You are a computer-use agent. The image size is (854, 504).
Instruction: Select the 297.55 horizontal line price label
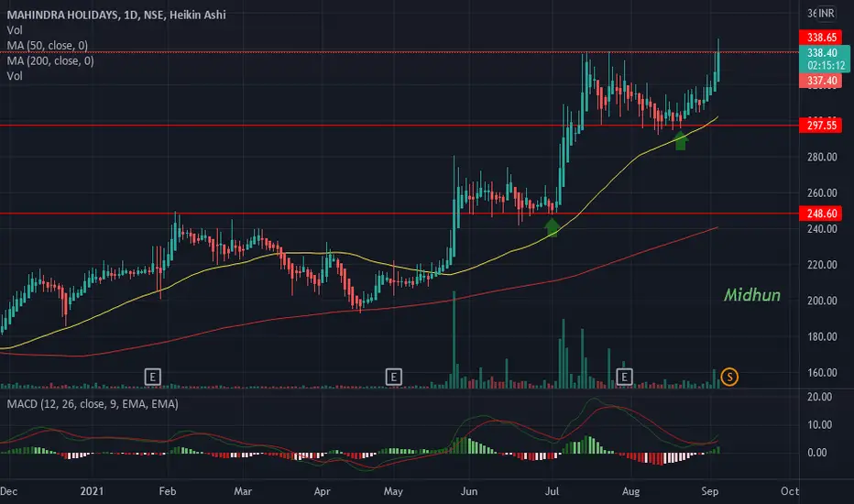(821, 126)
